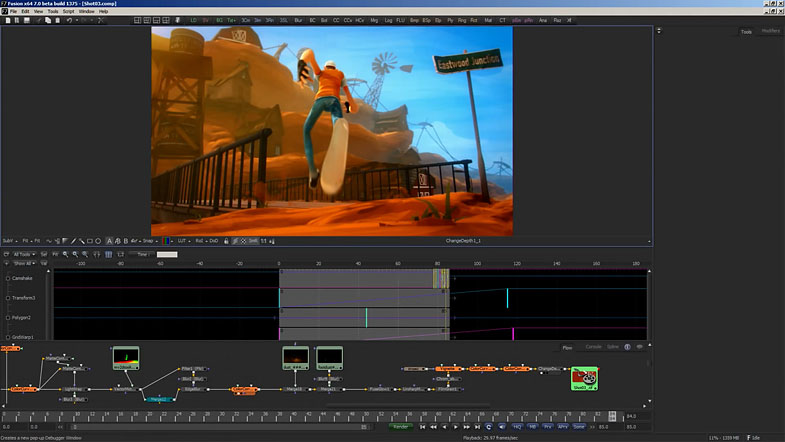This screenshot has height=442, width=785.
Task: Toggle the Transform3 row checkbox
Action: 8,298
